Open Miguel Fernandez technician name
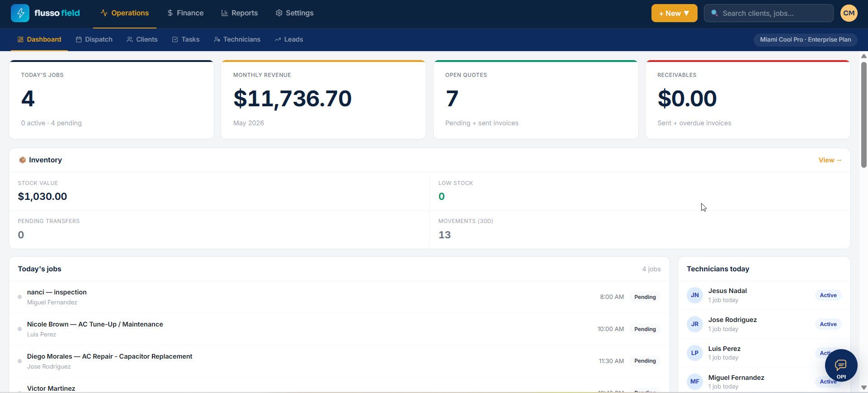Screen dimensions: 868x393 point(736,378)
